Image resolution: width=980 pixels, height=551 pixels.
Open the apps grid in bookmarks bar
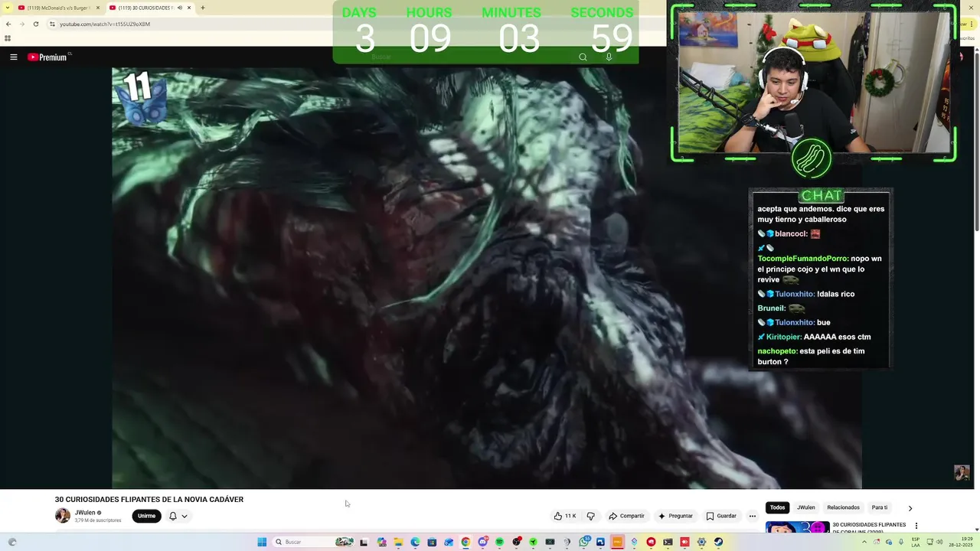[x=8, y=38]
